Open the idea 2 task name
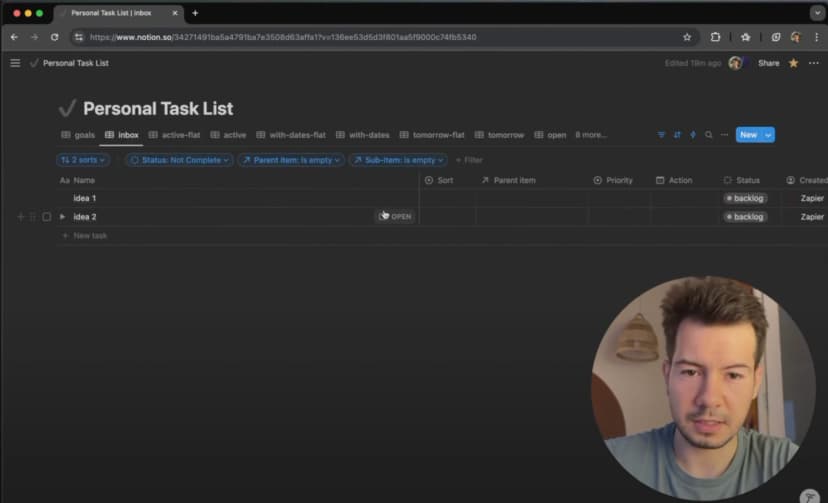Image resolution: width=828 pixels, height=503 pixels. pyautogui.click(x=85, y=217)
